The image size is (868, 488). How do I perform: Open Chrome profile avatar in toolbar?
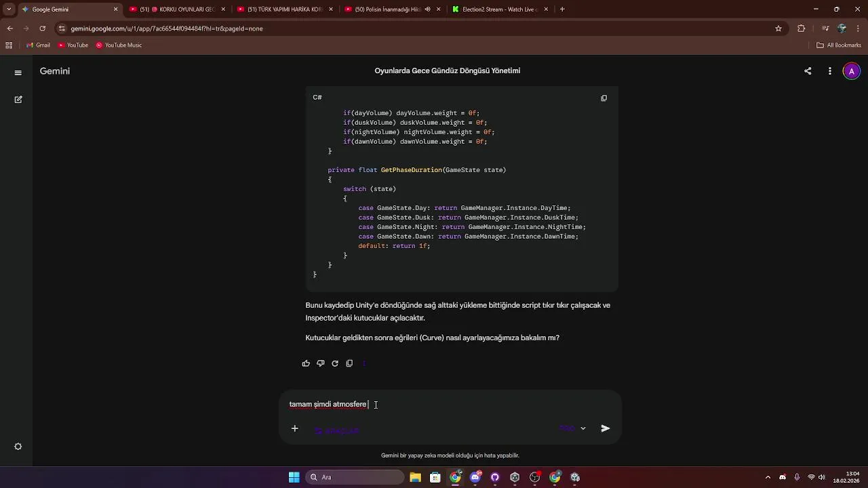pos(842,28)
